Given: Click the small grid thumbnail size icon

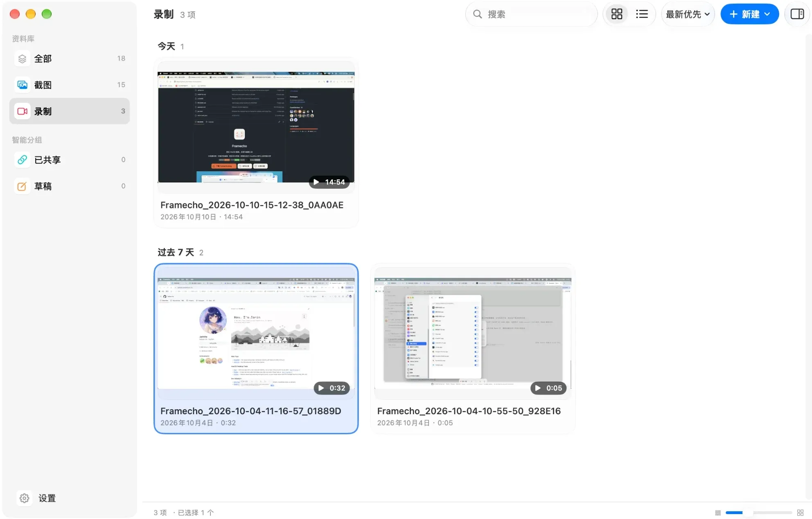Looking at the screenshot, I should point(718,513).
